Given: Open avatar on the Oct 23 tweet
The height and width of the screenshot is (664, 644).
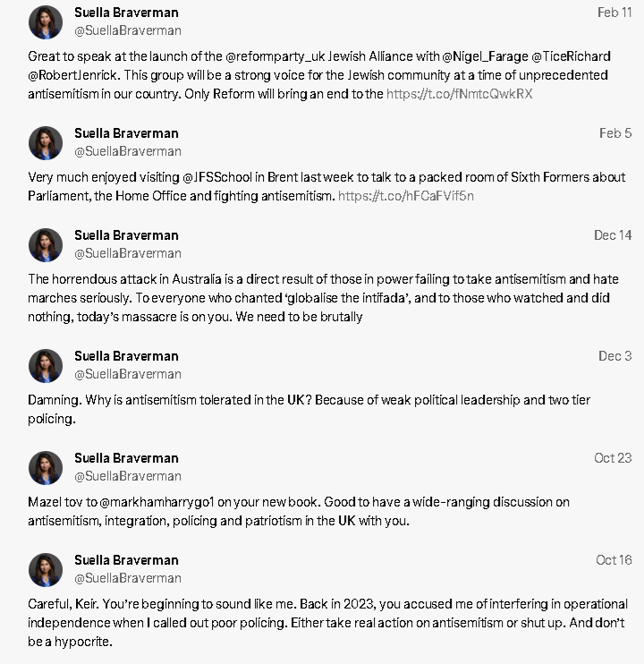Looking at the screenshot, I should (x=46, y=467).
